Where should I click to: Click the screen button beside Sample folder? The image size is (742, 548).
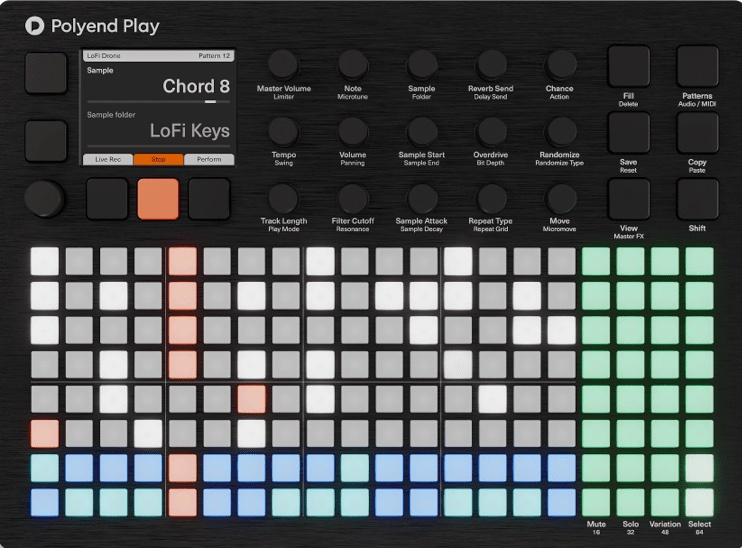coord(46,141)
